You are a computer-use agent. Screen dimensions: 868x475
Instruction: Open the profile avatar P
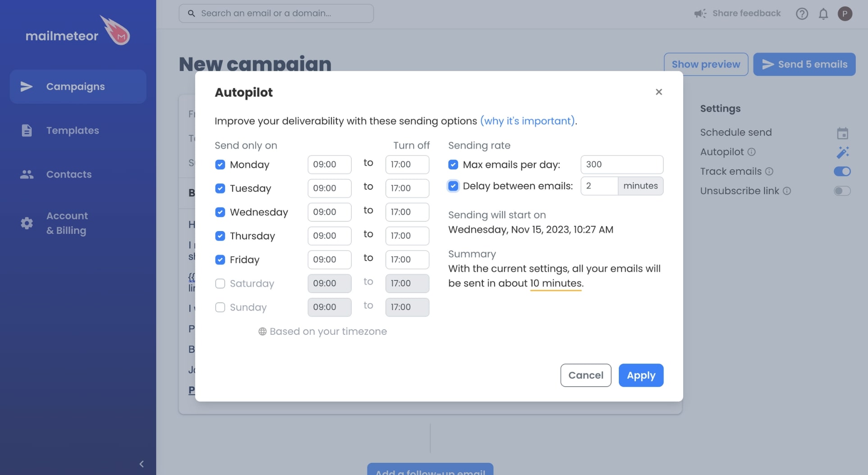point(845,14)
